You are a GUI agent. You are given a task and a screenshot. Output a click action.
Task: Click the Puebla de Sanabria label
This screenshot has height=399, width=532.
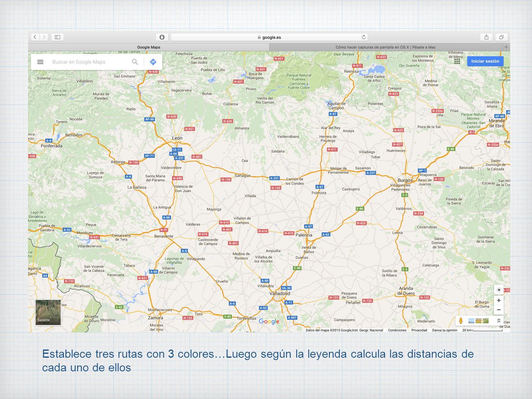(x=47, y=228)
